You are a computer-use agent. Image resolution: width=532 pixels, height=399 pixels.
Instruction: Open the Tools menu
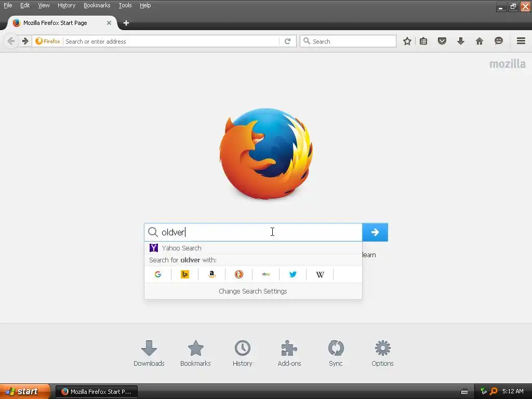click(x=125, y=5)
